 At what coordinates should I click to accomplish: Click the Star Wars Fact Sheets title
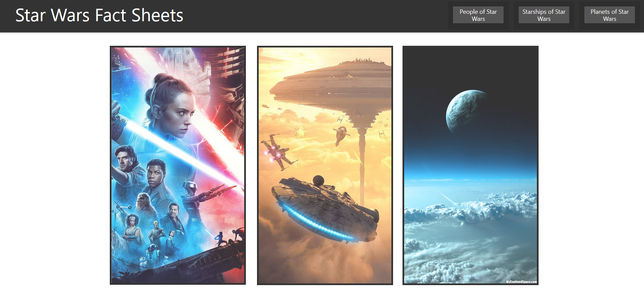(x=99, y=15)
